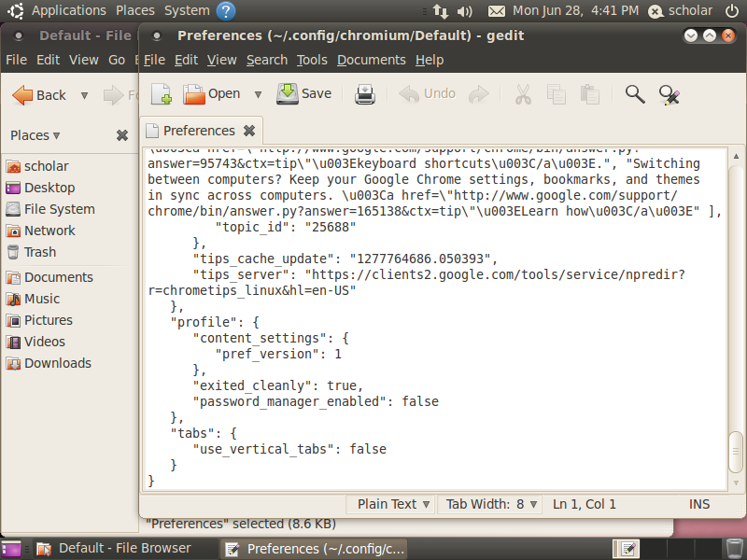Click the gedit vertical scrollbar thumb
Viewport: 747px width, 560px height.
coord(736,451)
